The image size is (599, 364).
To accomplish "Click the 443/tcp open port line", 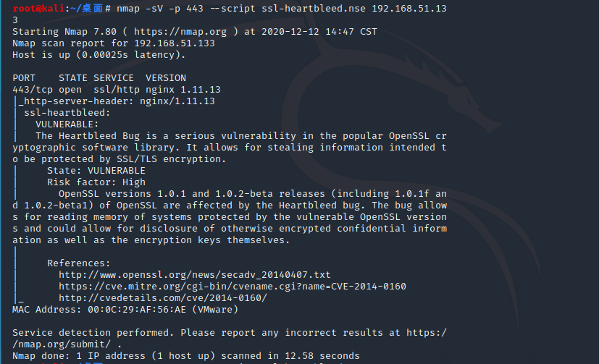I will tap(117, 90).
